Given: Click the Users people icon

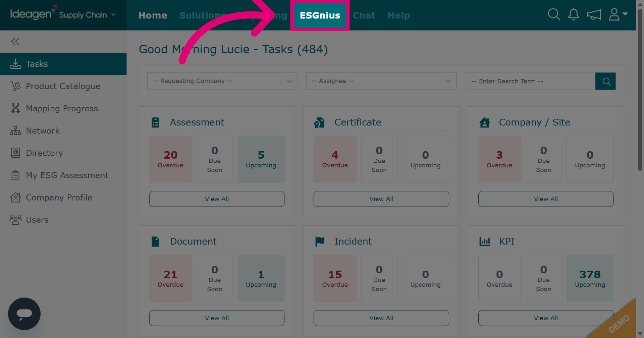Looking at the screenshot, I should coord(15,220).
